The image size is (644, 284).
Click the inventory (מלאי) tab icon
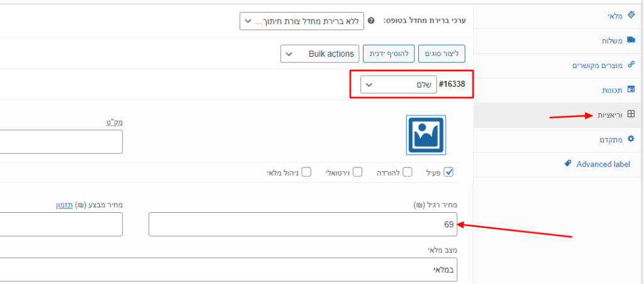[x=631, y=14]
